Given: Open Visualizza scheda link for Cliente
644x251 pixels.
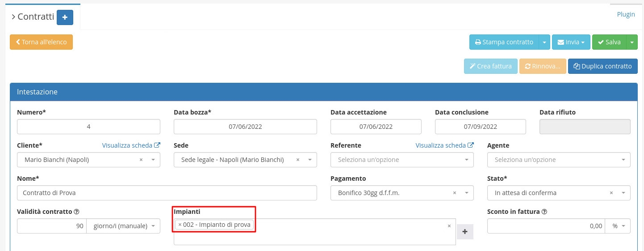Looking at the screenshot, I should tap(131, 145).
